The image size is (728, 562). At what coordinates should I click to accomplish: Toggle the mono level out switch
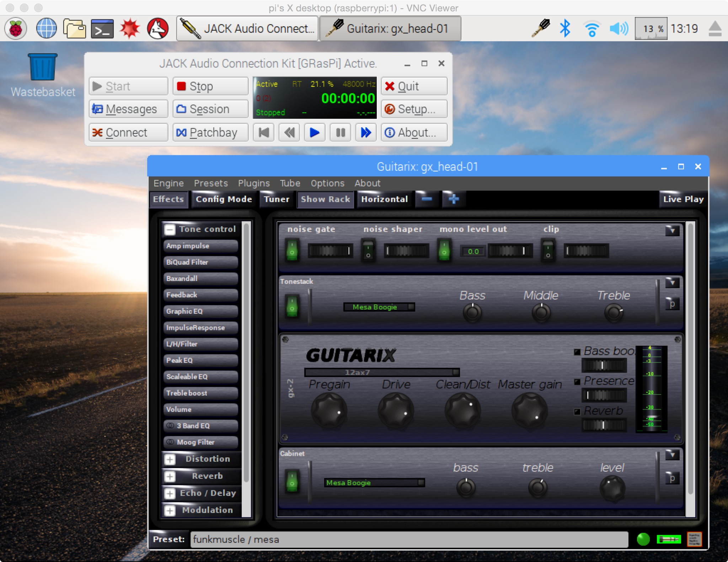tap(444, 250)
